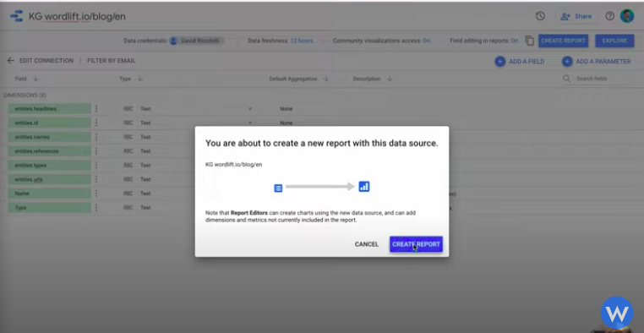This screenshot has width=644, height=333.
Task: Open three-dot menu for entities.urls
Action: (x=96, y=179)
